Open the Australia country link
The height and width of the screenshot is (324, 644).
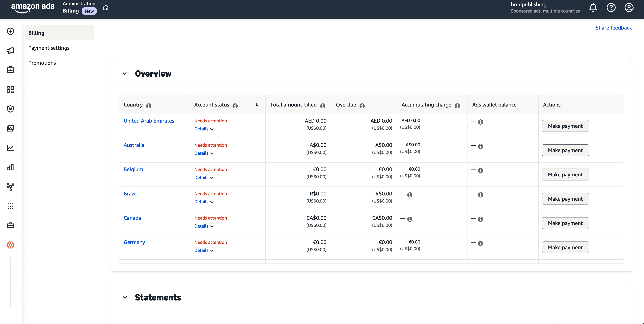pos(134,145)
